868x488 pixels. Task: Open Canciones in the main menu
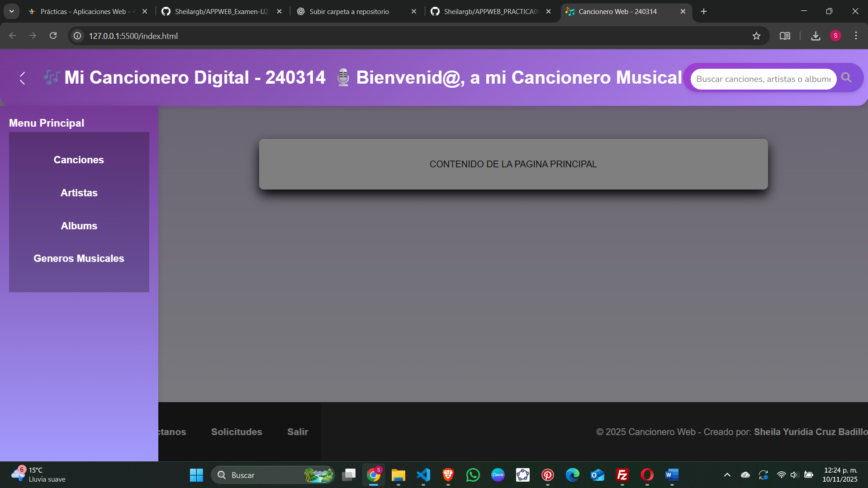[x=79, y=160]
